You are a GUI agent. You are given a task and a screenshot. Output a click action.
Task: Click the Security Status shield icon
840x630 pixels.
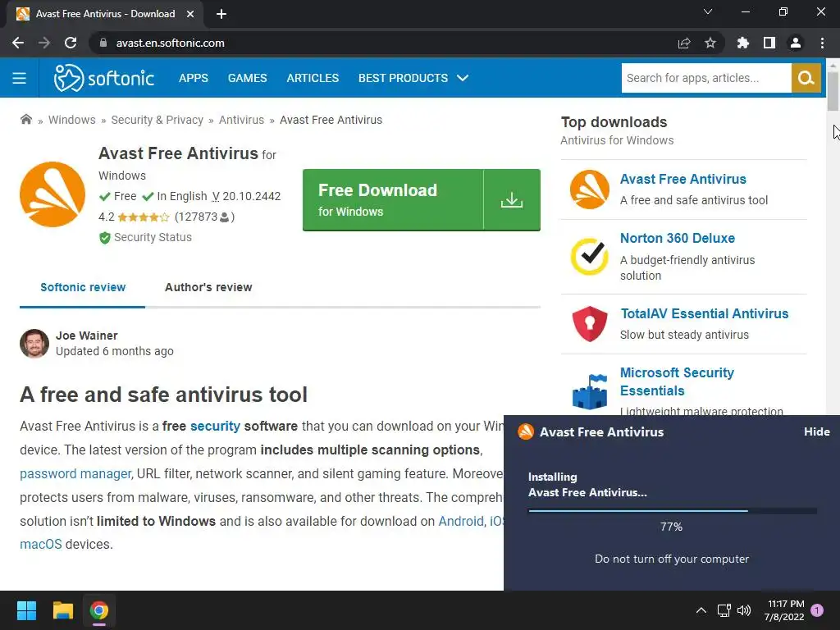pos(104,237)
